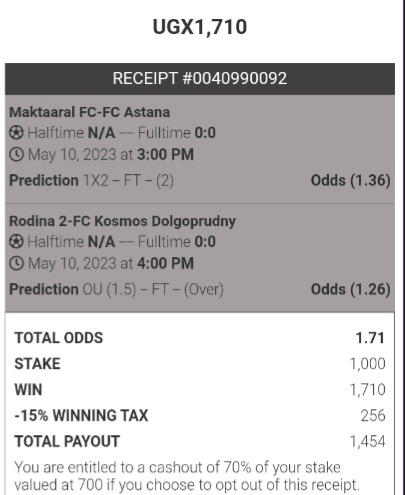Click the STAKE 1,000 row
The width and height of the screenshot is (405, 495).
tap(200, 364)
